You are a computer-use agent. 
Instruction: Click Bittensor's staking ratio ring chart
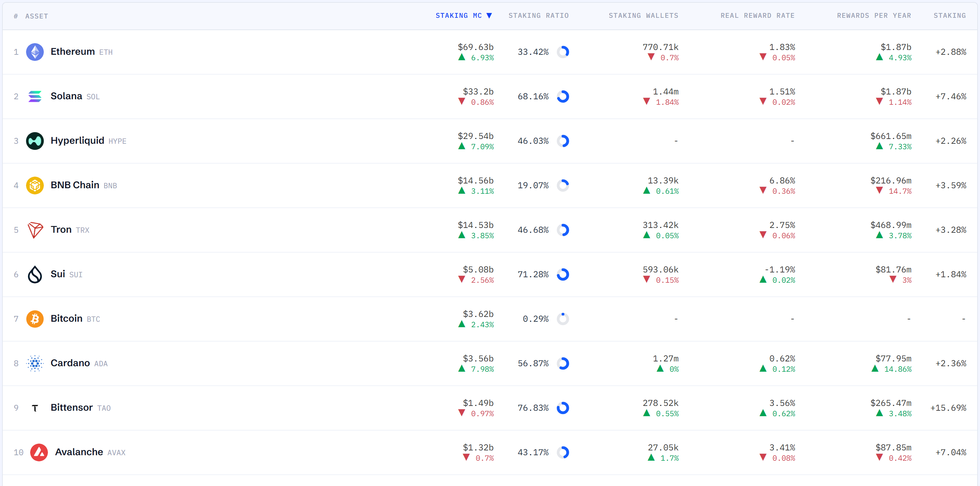click(x=563, y=408)
